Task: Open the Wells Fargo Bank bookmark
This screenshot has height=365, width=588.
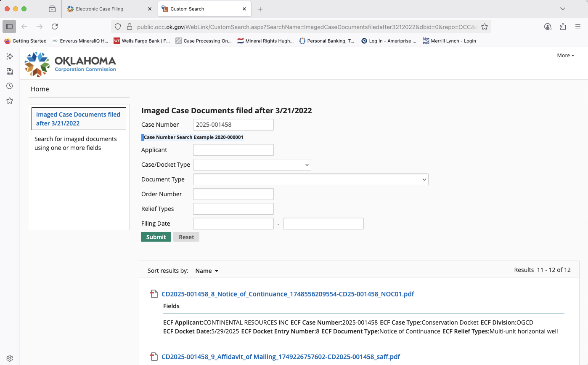Action: pos(142,41)
